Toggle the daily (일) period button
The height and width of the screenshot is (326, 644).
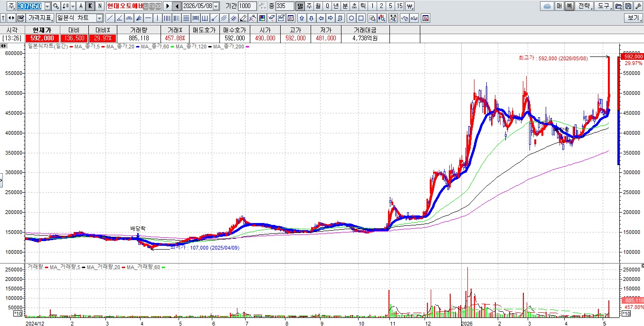300,6
